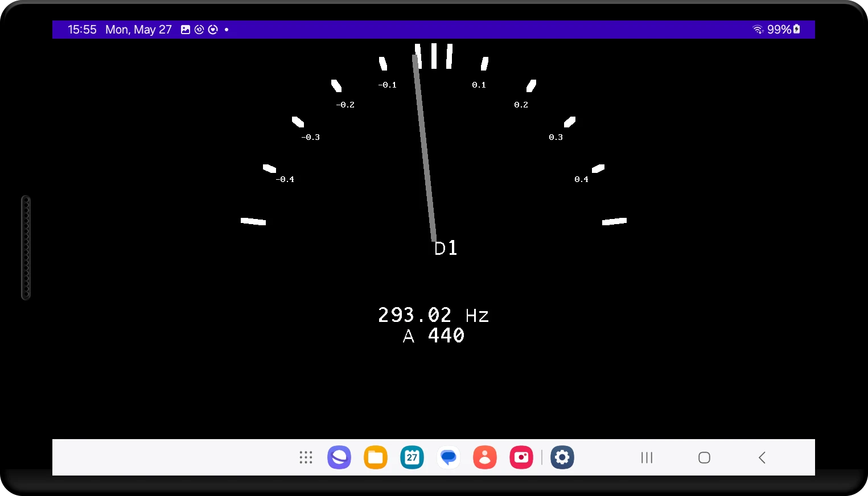Viewport: 868px width, 496px height.
Task: Tap the 15:55 clock in status bar
Action: tap(82, 30)
